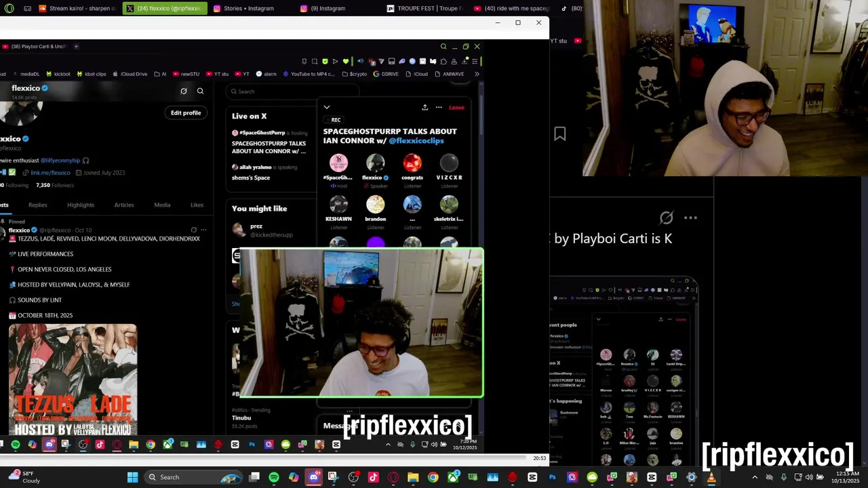
Task: Select the KESHAWN listener avatar
Action: (338, 204)
